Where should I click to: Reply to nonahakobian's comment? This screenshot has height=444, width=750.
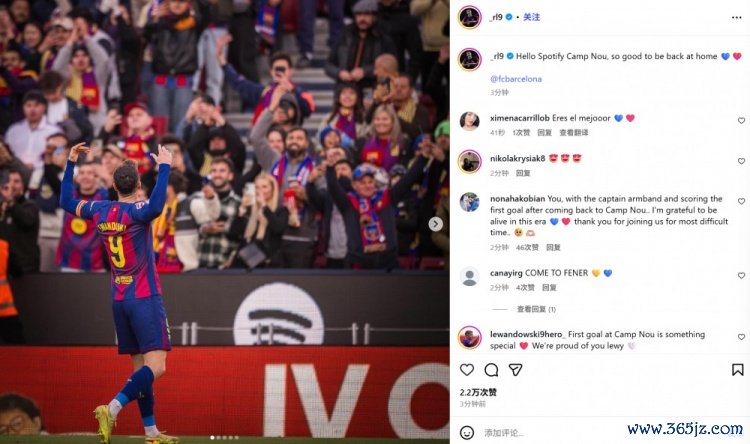pos(553,247)
